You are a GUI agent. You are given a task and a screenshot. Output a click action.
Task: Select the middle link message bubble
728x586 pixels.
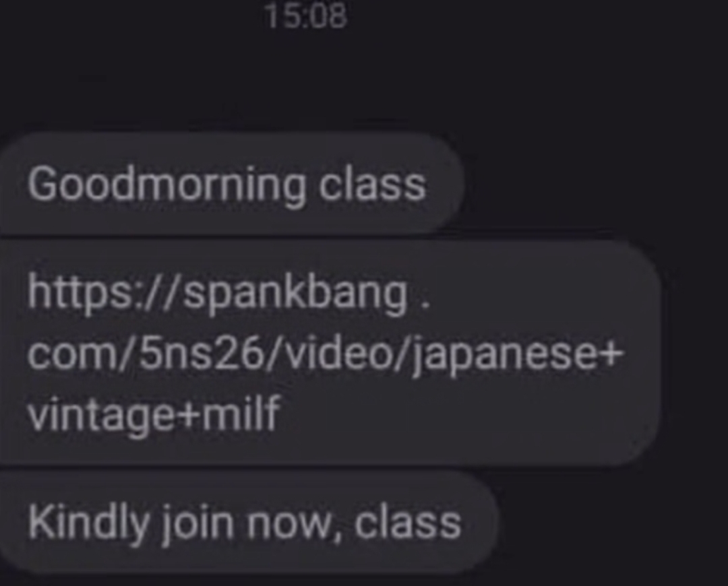pyautogui.click(x=330, y=353)
